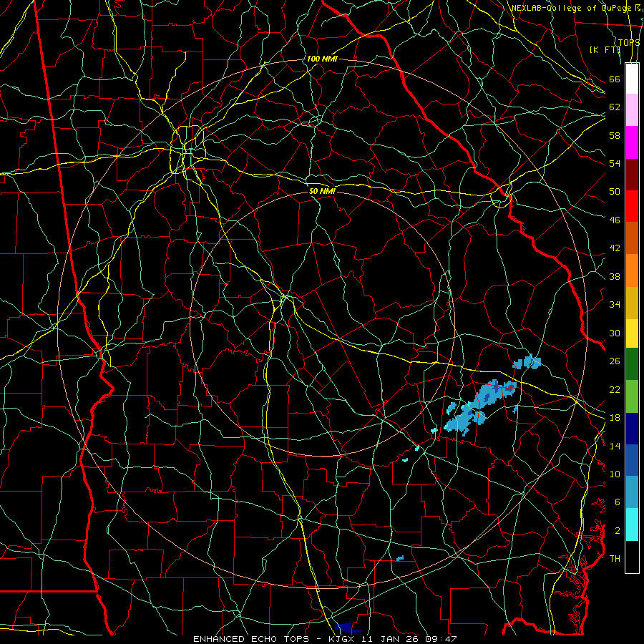Viewport: 644px width, 644px height.
Task: Click the legend value '10'
Action: click(x=615, y=474)
